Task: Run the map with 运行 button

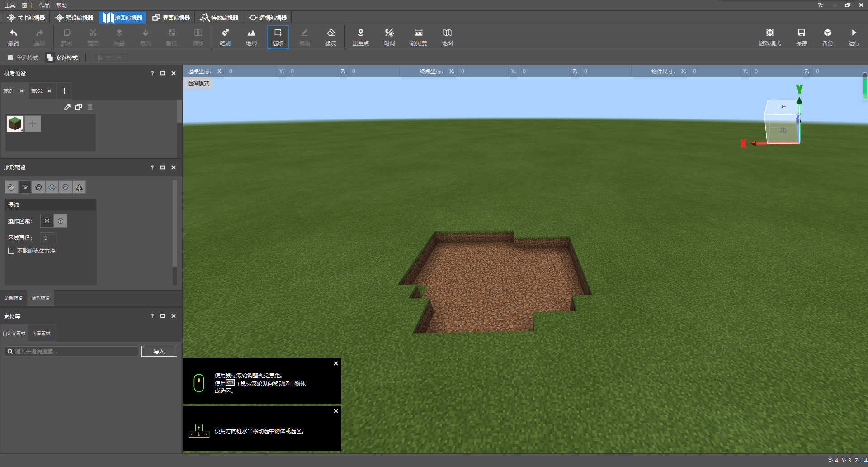Action: (854, 37)
